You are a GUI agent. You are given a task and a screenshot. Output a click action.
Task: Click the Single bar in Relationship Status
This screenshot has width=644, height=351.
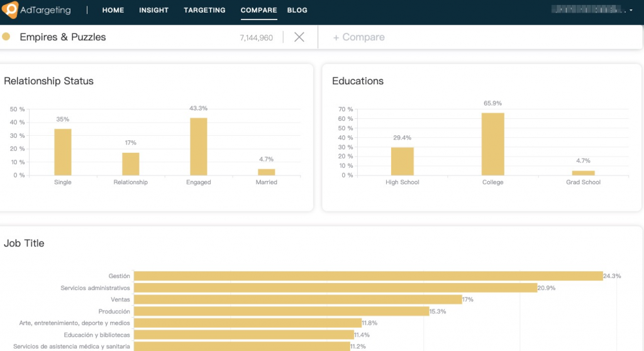63,152
